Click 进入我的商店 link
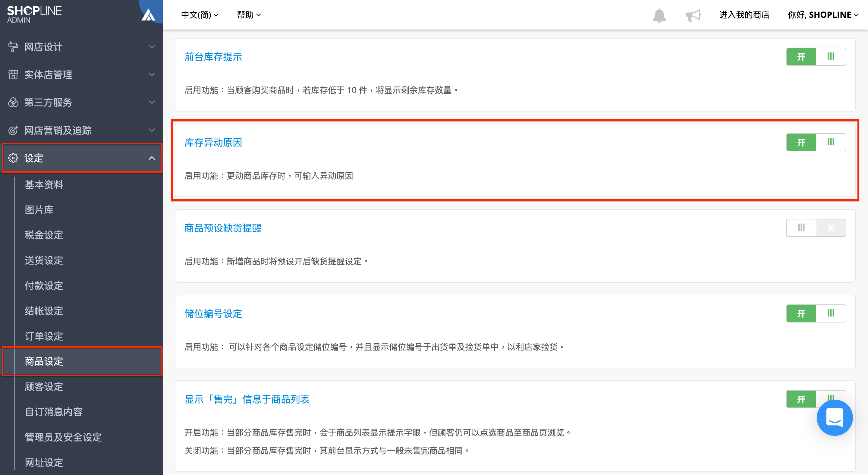The image size is (868, 475). tap(744, 15)
